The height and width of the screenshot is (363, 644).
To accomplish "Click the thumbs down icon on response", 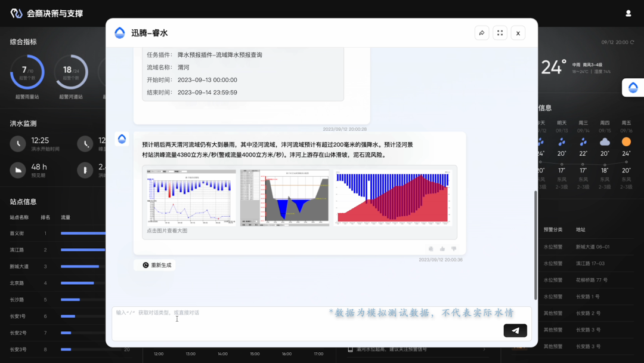I will click(x=454, y=249).
